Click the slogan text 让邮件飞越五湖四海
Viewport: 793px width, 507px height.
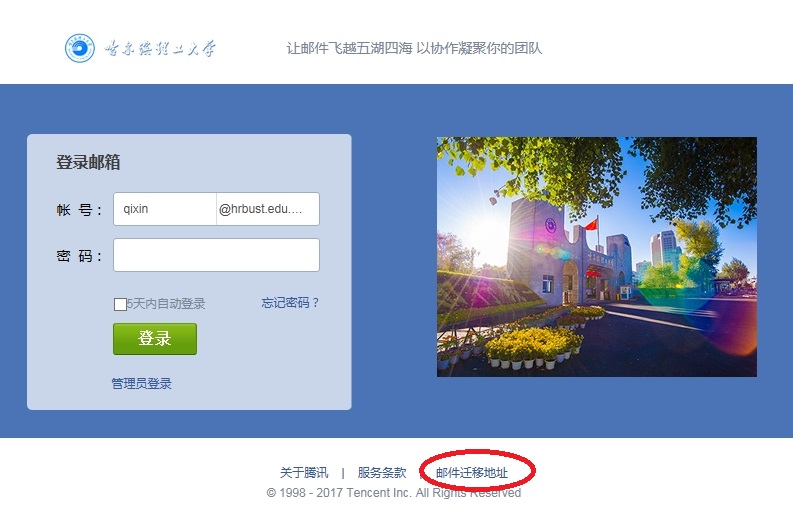coord(349,49)
